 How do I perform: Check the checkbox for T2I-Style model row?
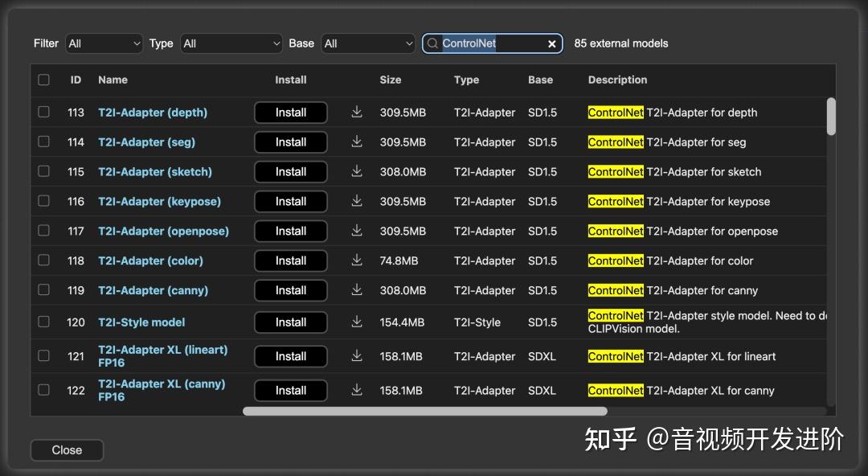coord(43,322)
